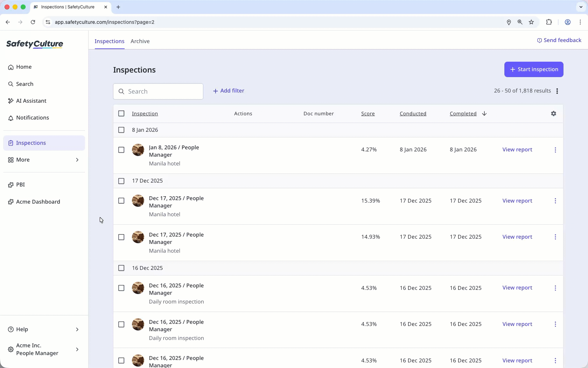View report for 14.93% inspection
Viewport: 588px width, 368px height.
(517, 237)
